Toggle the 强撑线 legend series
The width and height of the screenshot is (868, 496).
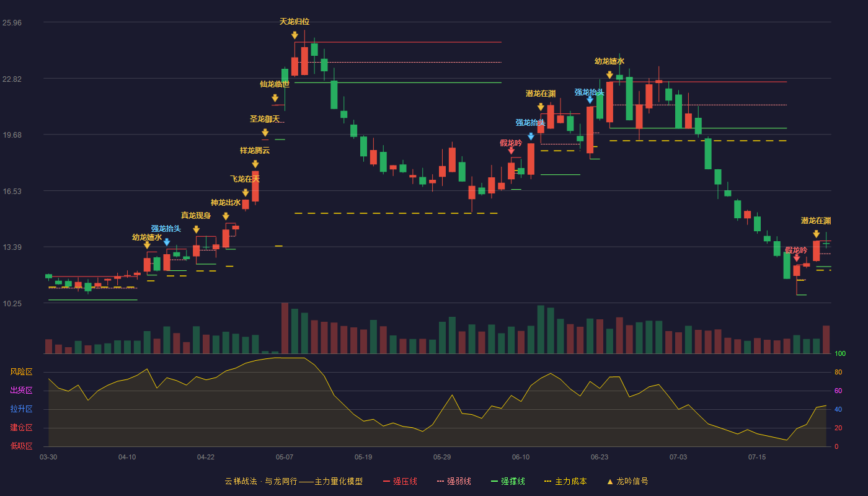click(508, 481)
